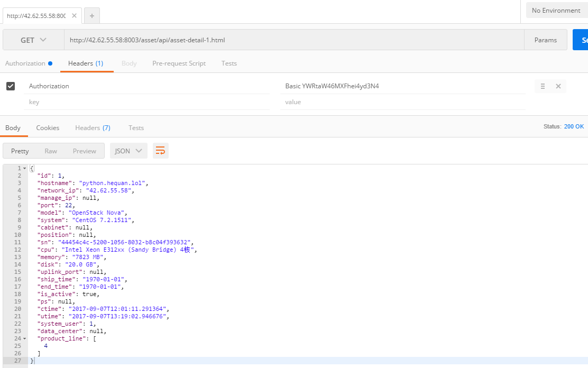Collapse the product_line array at line 24

[25, 339]
